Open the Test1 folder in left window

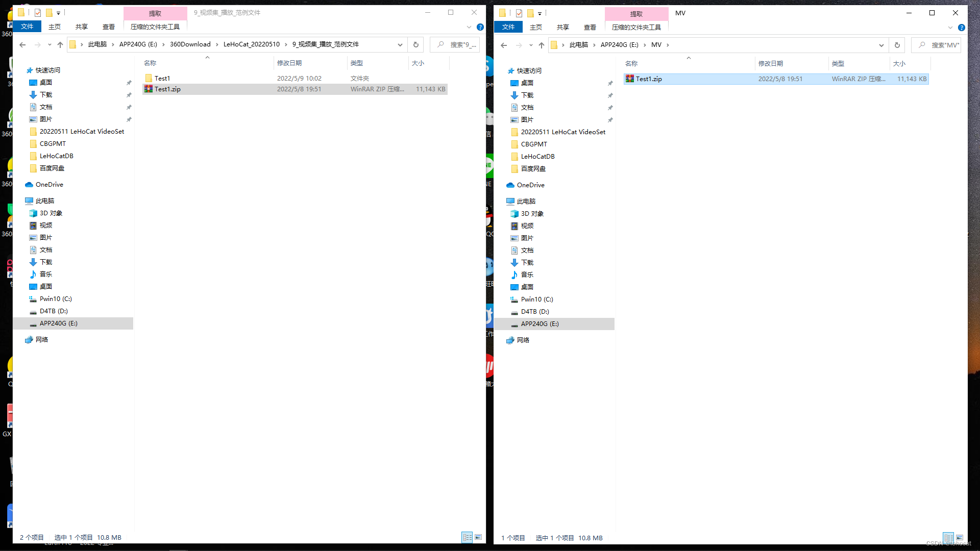click(162, 78)
